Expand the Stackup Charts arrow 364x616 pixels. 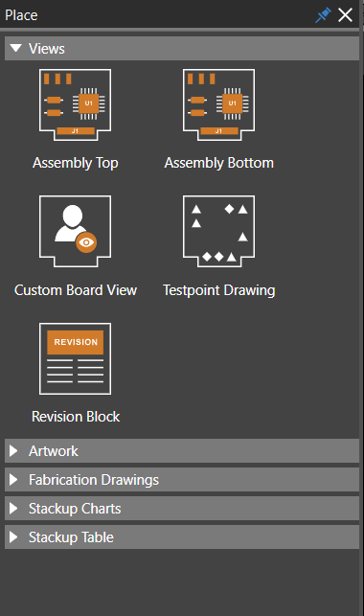[13, 508]
